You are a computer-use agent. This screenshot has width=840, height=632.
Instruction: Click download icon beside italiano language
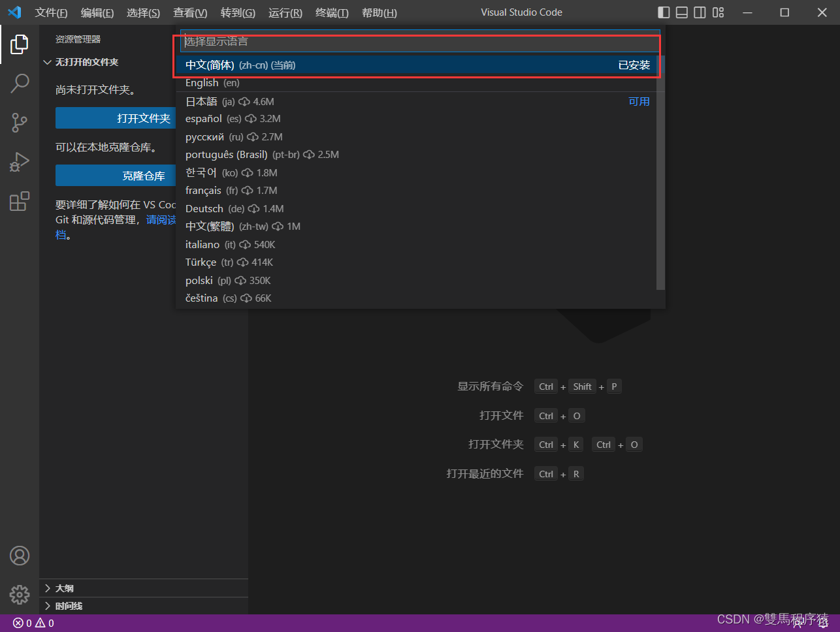245,245
